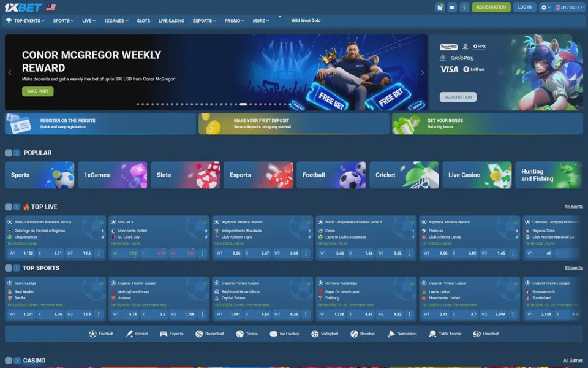Open more options on Real Madrid vs Sevilla card
588x368 pixels.
click(x=99, y=314)
